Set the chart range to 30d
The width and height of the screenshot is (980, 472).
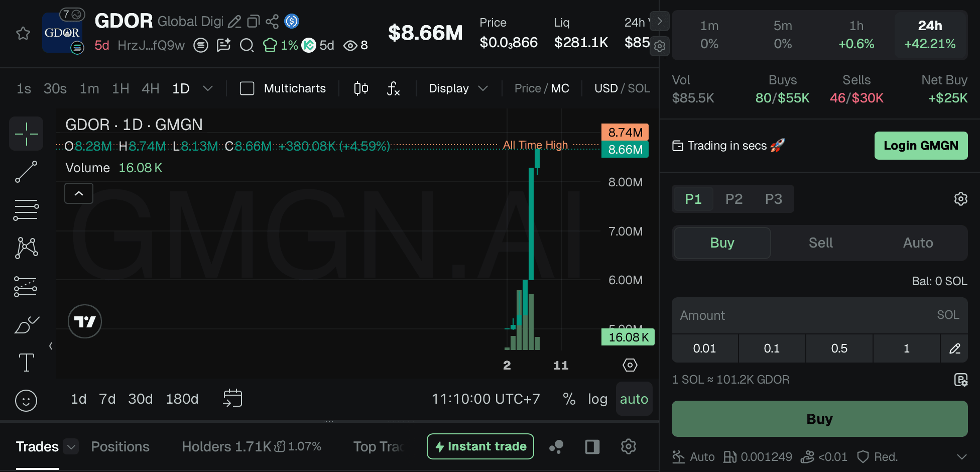[x=140, y=399]
